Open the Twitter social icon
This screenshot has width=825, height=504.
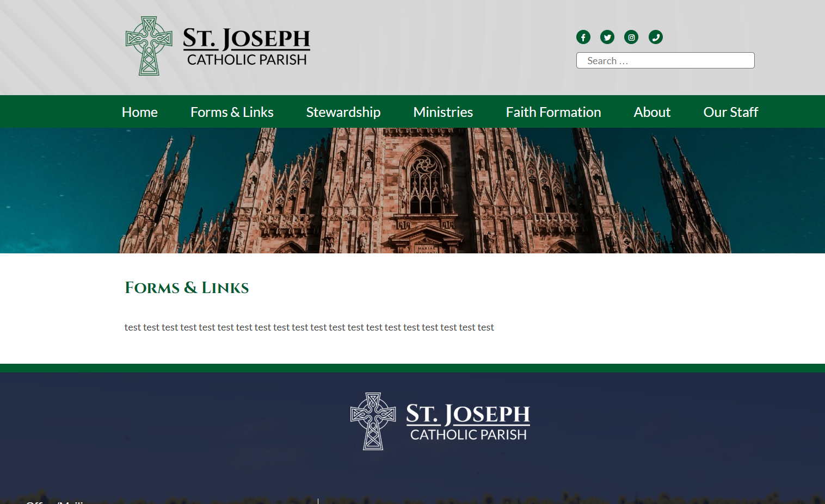[x=607, y=38]
